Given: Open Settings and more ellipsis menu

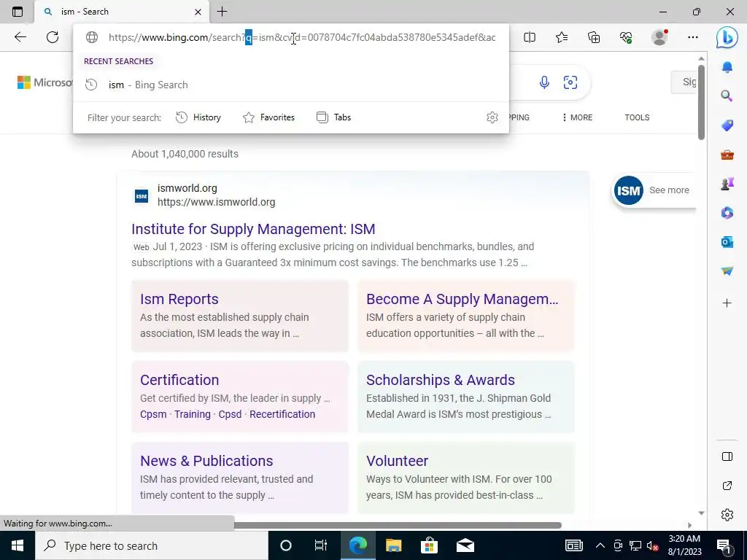Looking at the screenshot, I should pos(693,37).
